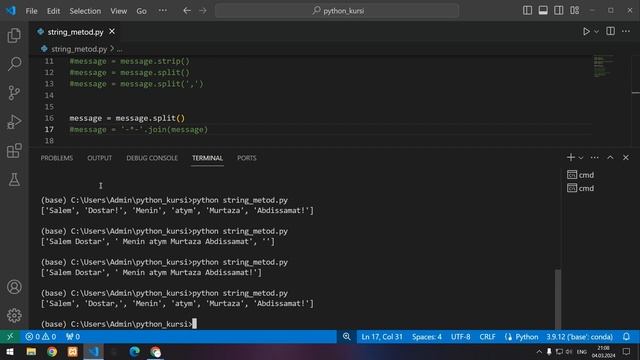640x360 pixels.
Task: Open File Explorer from the taskbar
Action: 31,352
